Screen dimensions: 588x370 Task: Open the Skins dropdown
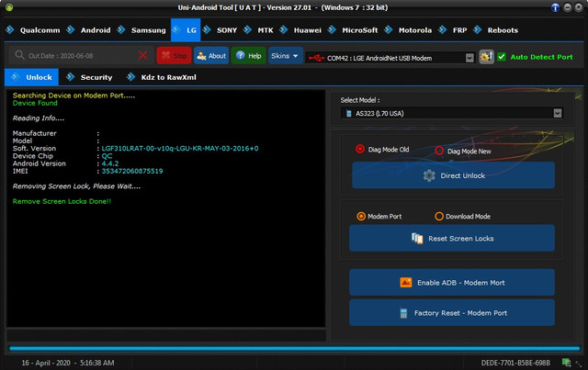pyautogui.click(x=285, y=56)
